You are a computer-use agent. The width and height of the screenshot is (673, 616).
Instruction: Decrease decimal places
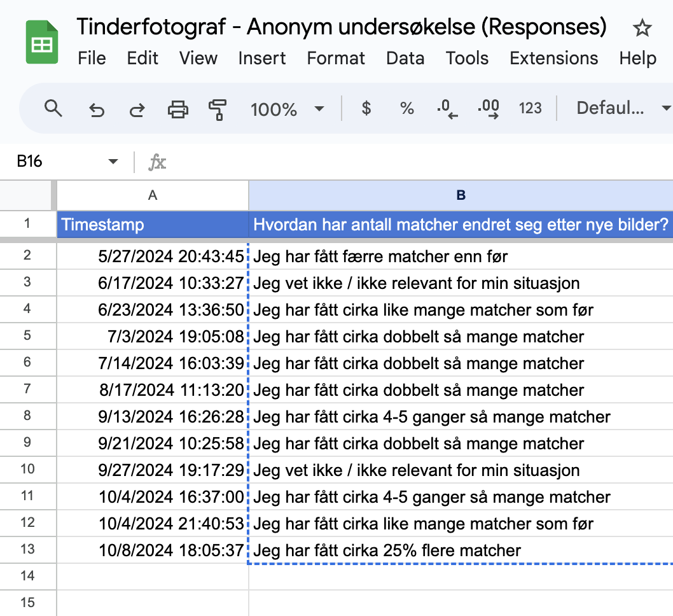pos(447,108)
